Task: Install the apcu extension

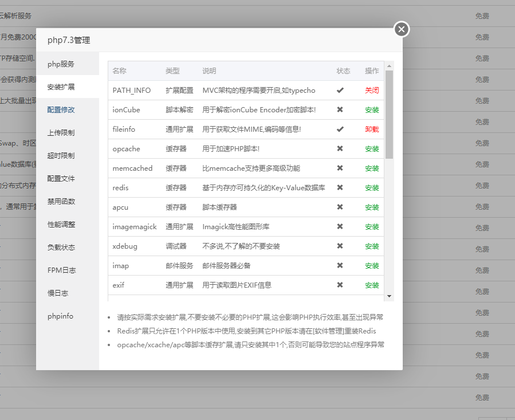Action: point(372,207)
